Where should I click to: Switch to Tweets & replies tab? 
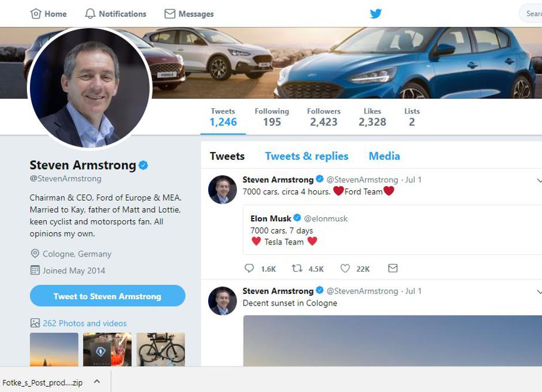307,156
